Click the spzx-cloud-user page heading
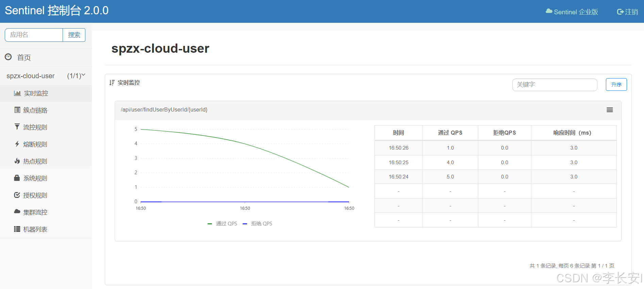 point(160,49)
